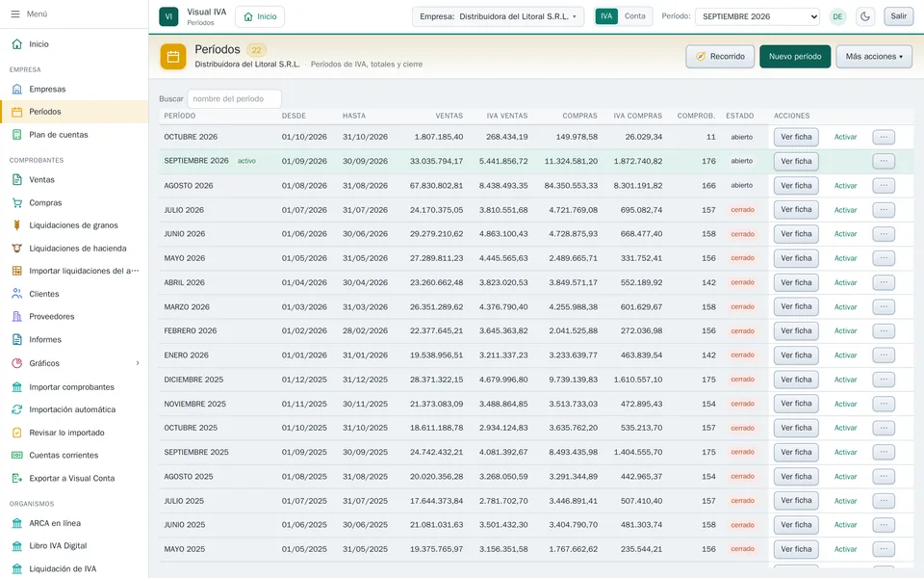Image resolution: width=924 pixels, height=578 pixels.
Task: Activate the JUNIO 2026 period link
Action: (846, 234)
